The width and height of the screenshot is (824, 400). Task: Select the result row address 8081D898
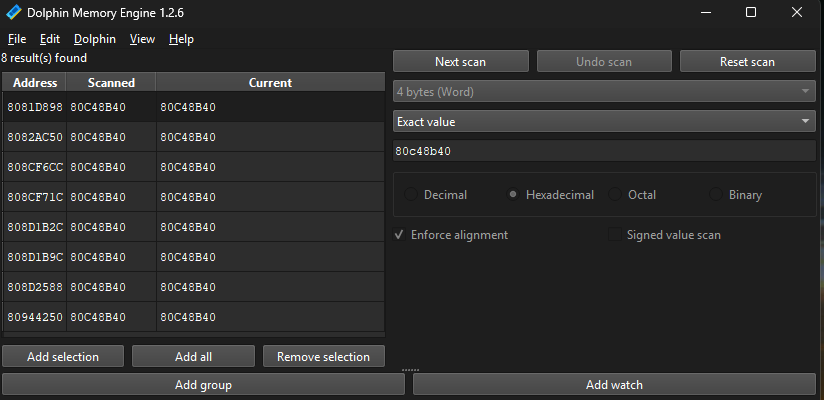click(35, 107)
